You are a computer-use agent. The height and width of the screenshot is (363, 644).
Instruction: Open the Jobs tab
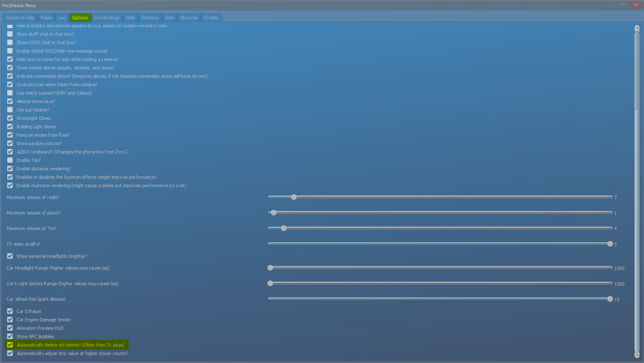[x=170, y=18]
